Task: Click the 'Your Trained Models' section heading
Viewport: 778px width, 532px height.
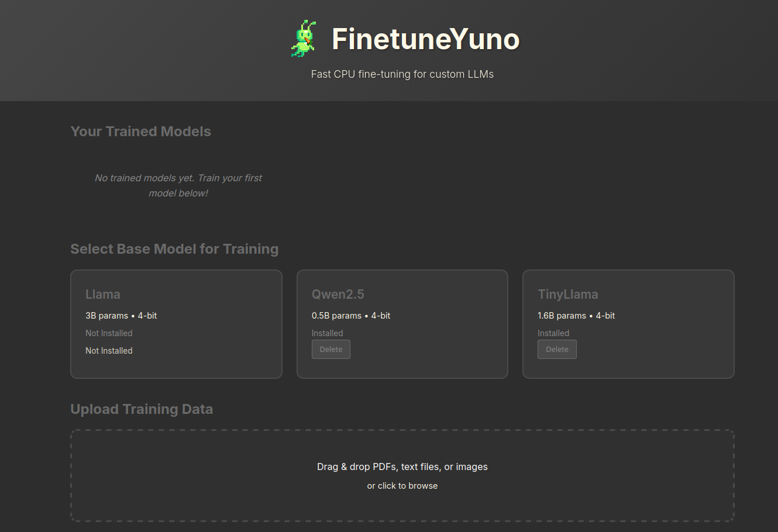Action: [140, 131]
